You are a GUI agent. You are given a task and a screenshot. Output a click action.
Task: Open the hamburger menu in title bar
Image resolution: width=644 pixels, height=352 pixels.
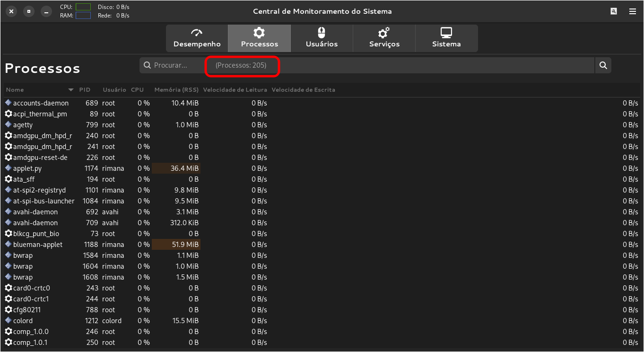(x=632, y=11)
